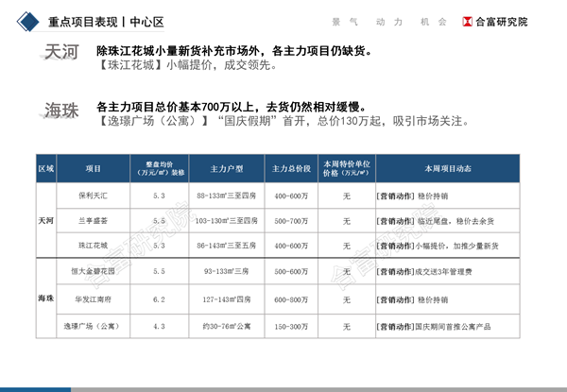Click the '600-800万' price range cell

click(291, 299)
